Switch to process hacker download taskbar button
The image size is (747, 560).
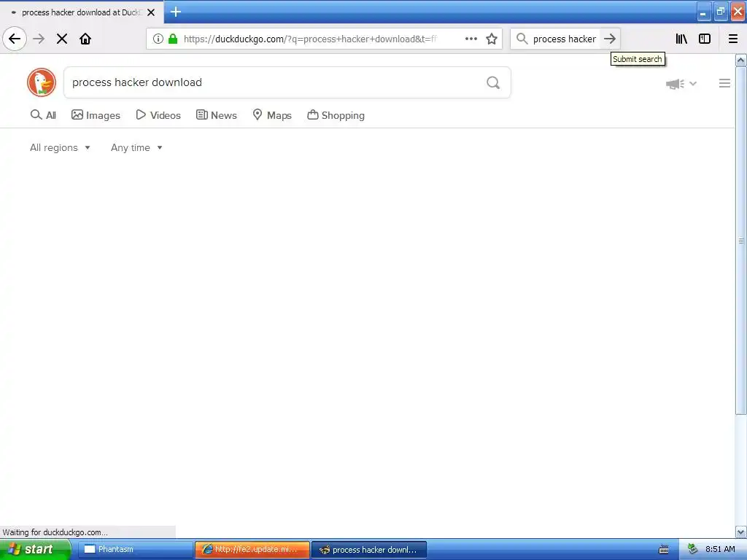point(368,550)
